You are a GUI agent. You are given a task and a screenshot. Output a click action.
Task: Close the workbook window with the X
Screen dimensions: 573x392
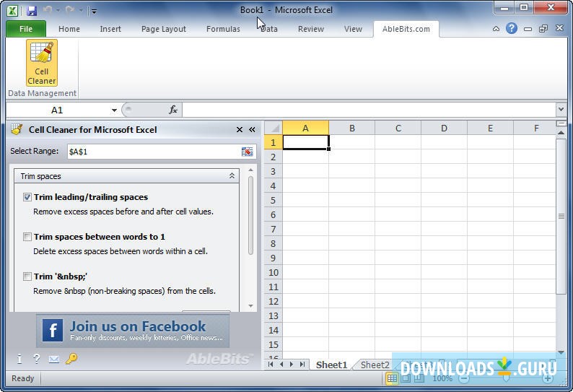(x=559, y=28)
